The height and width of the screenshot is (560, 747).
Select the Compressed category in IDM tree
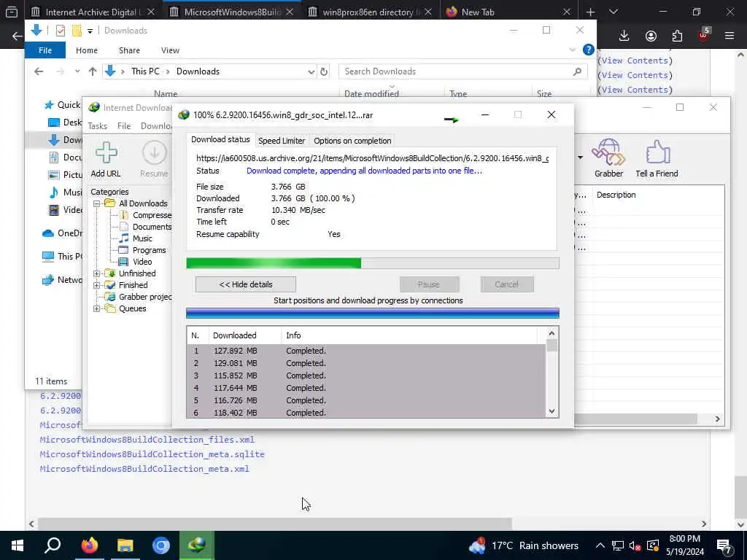[152, 215]
